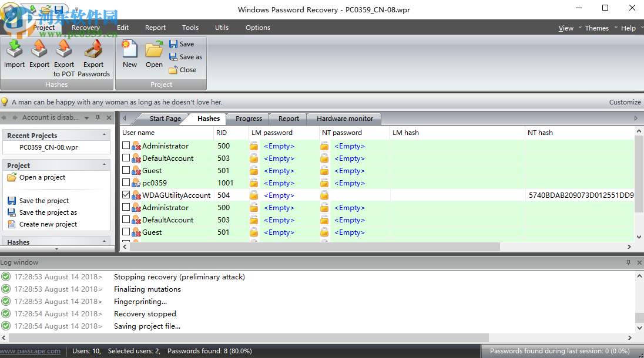Open the Recovery menu
Image resolution: width=644 pixels, height=358 pixels.
(x=85, y=28)
